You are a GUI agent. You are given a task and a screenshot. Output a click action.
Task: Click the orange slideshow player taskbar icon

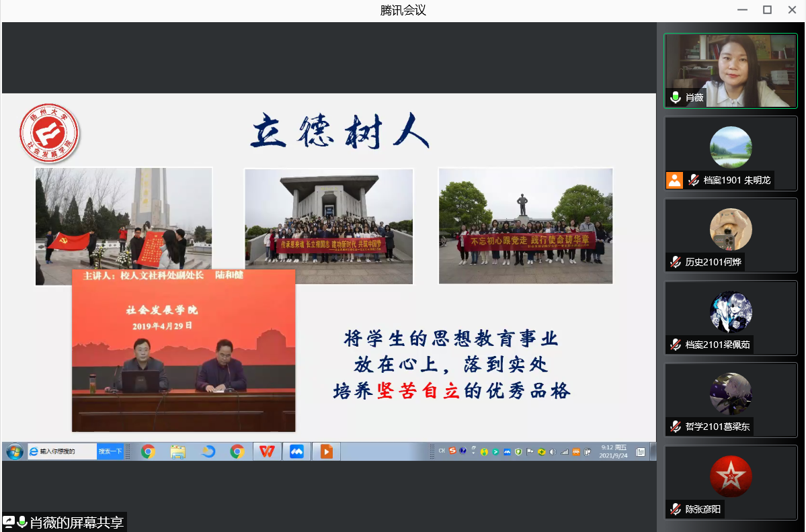[x=326, y=451]
